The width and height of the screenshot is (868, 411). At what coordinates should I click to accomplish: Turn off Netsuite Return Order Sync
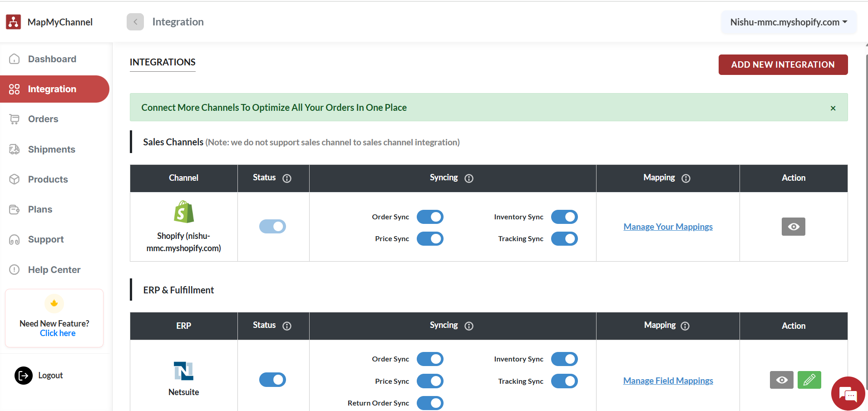pyautogui.click(x=430, y=403)
